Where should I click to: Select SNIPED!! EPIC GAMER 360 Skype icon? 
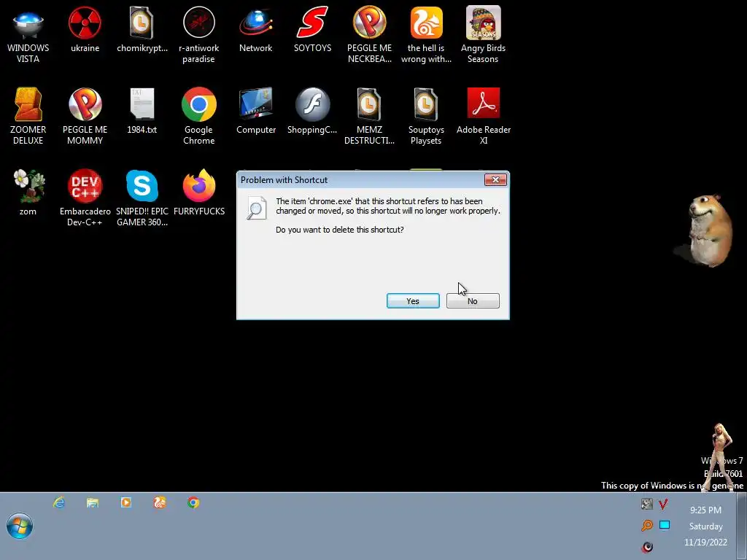coord(142,198)
